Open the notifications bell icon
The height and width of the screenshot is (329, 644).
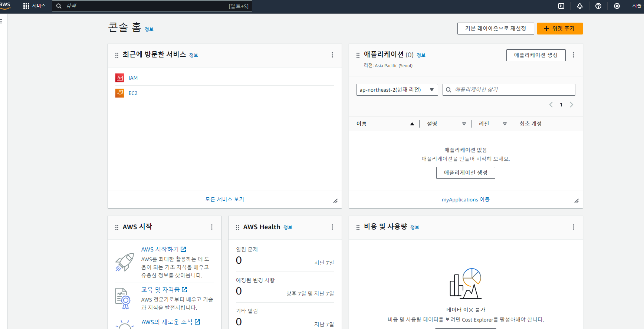pos(580,6)
